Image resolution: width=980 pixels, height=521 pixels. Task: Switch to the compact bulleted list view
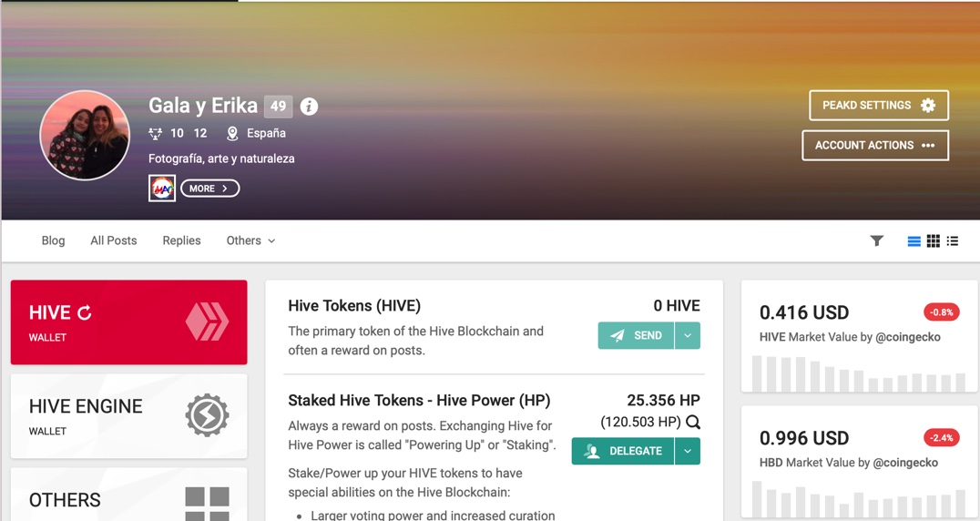click(x=953, y=241)
